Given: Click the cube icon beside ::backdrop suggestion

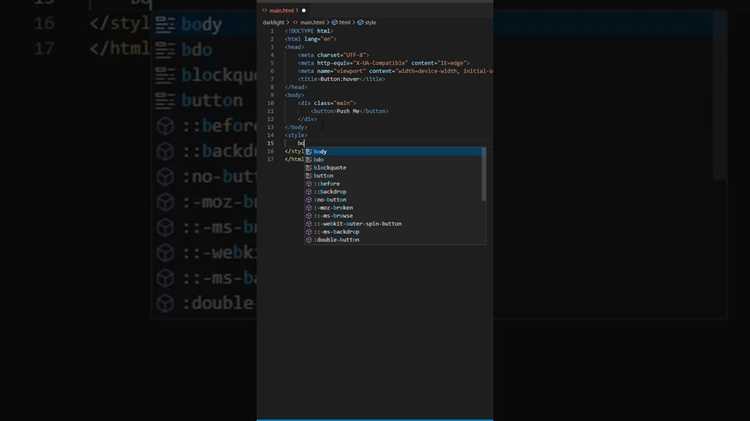Looking at the screenshot, I should pos(309,192).
